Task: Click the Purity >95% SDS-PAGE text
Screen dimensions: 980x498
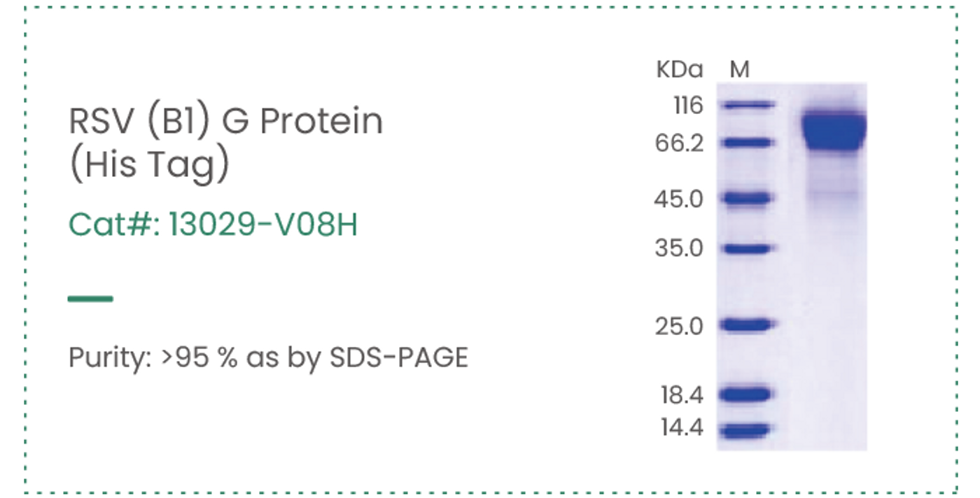Action: (267, 357)
